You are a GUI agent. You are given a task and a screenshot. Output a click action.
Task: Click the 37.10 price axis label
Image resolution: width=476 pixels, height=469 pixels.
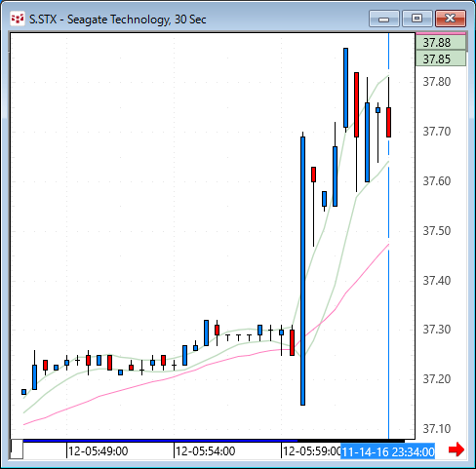(x=437, y=429)
